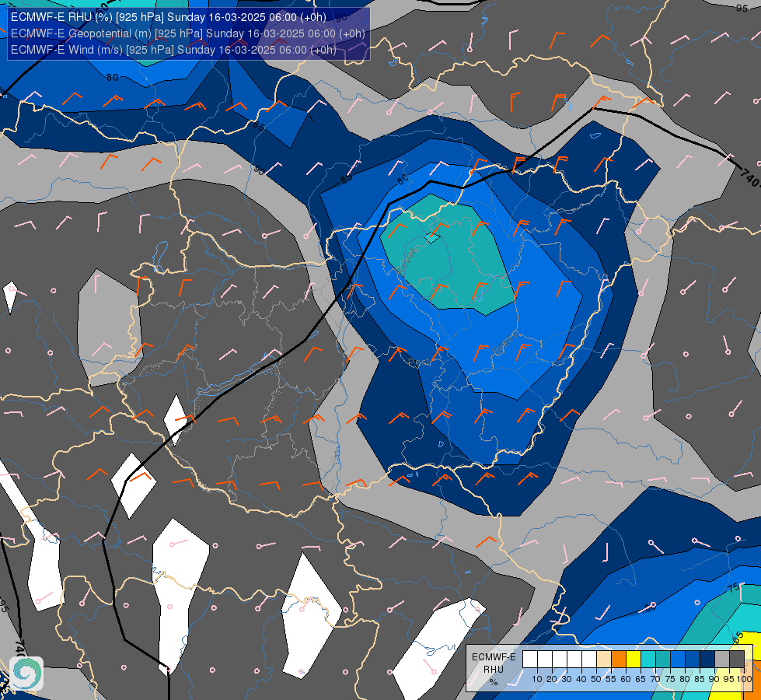This screenshot has width=761, height=700.
Task: Choose the medium blue 80-85 legend swatch
Action: (693, 660)
